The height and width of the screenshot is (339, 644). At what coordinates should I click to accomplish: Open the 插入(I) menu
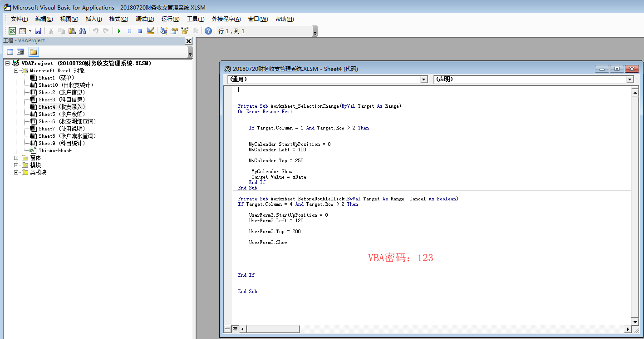[93, 19]
